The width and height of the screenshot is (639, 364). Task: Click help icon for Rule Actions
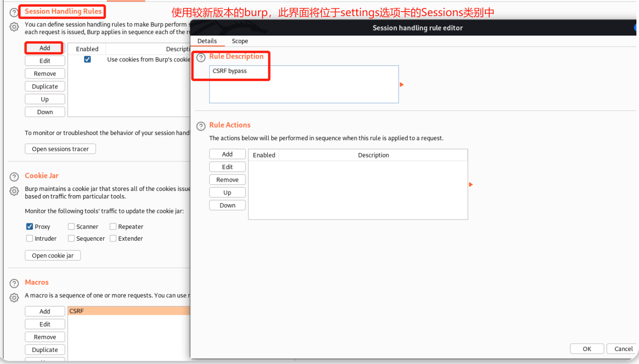pos(201,126)
